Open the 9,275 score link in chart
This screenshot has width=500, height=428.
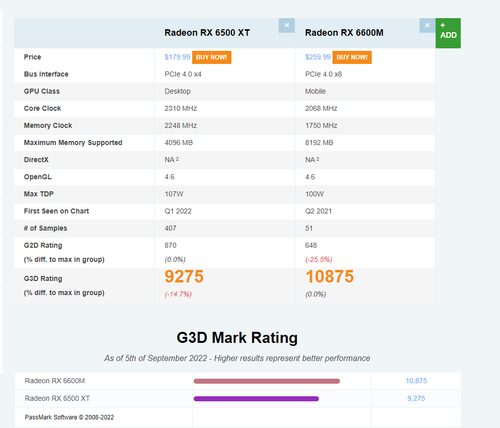[x=416, y=398]
